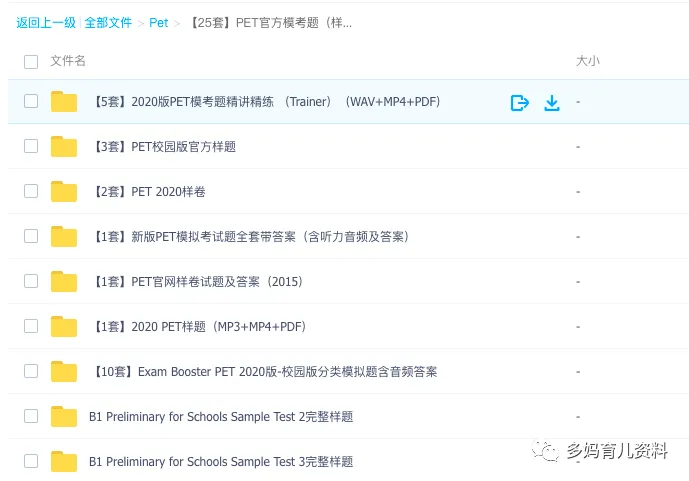This screenshot has height=481, width=689.
Task: Open folder icon for Sample Test 3完整样题
Action: tap(64, 461)
